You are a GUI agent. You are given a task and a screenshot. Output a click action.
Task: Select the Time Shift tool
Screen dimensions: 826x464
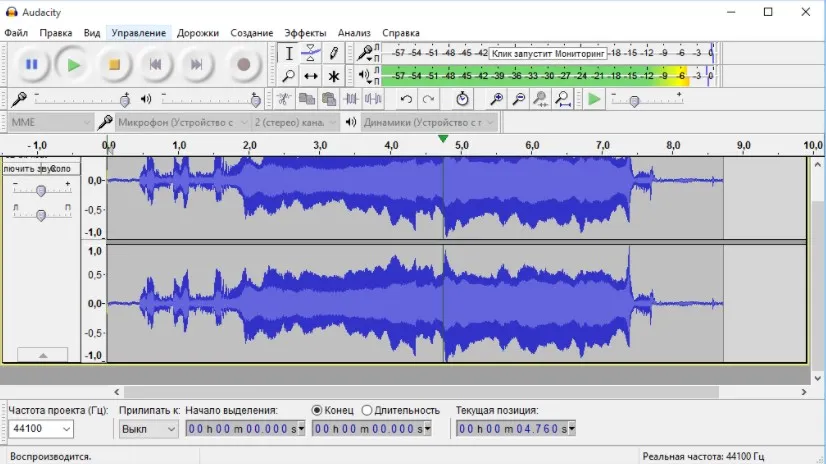[x=311, y=76]
